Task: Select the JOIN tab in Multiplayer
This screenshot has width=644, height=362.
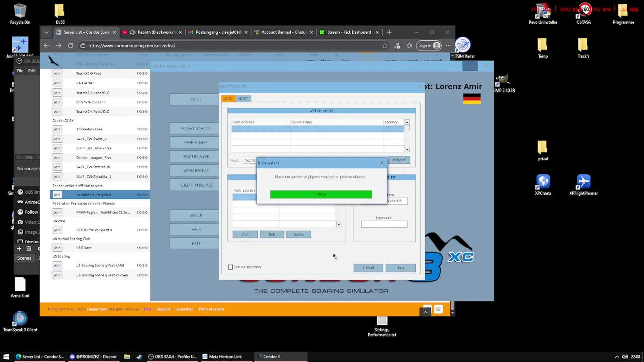Action: pyautogui.click(x=228, y=99)
